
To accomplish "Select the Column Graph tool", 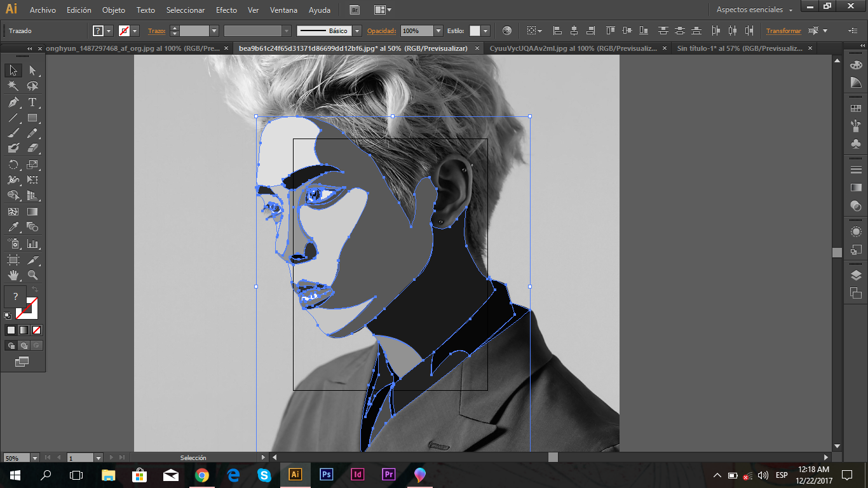I will (x=32, y=243).
